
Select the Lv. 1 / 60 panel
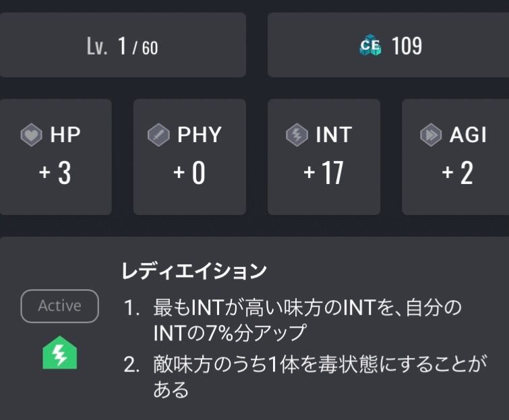[123, 46]
